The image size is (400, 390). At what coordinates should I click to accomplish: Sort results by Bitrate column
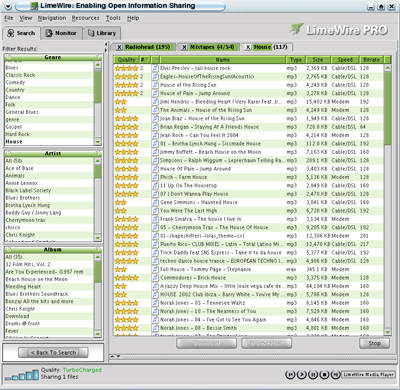point(371,60)
